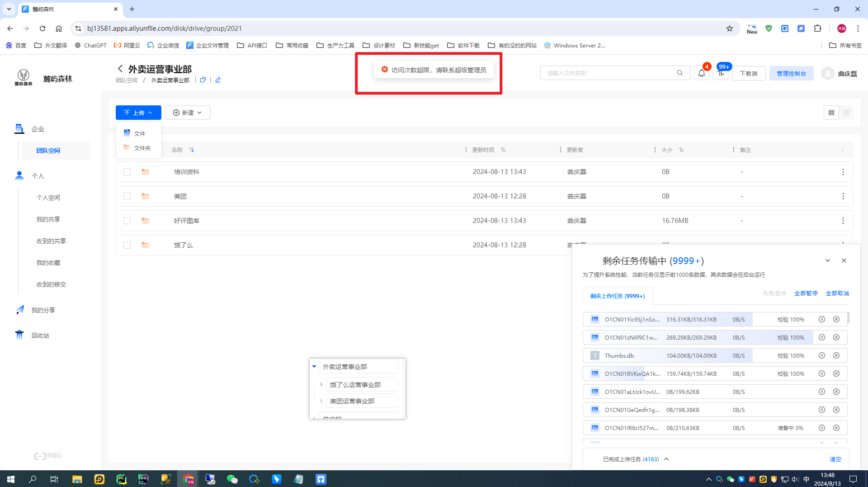
Task: Expand the 饿了么运营事业部 tree node
Action: click(321, 384)
